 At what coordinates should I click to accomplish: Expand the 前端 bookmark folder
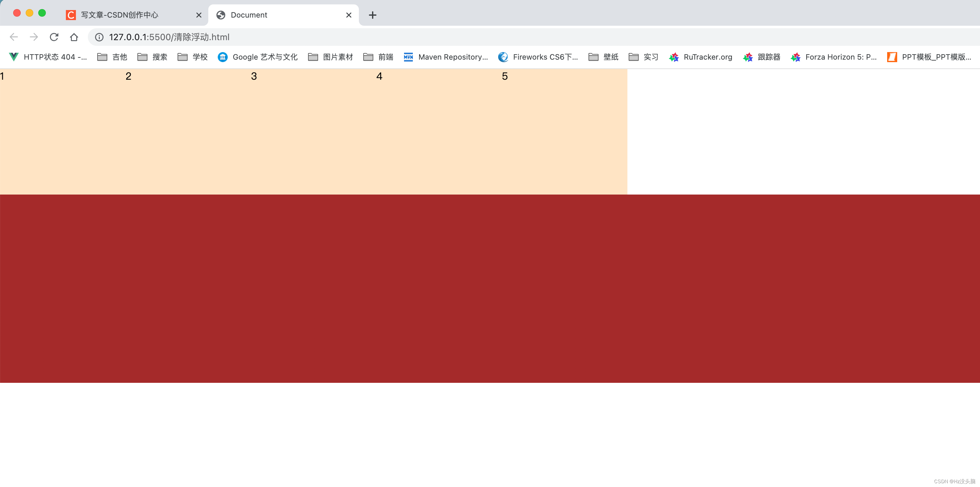tap(378, 57)
